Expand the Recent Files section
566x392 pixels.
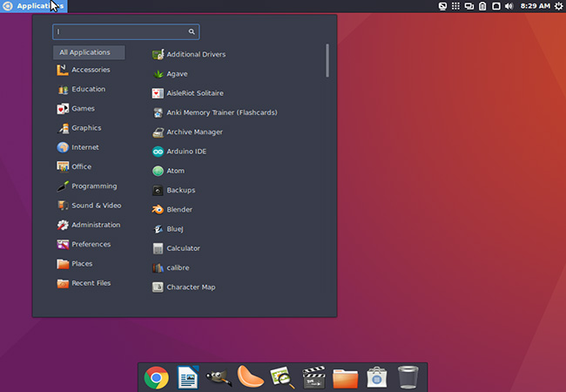91,283
